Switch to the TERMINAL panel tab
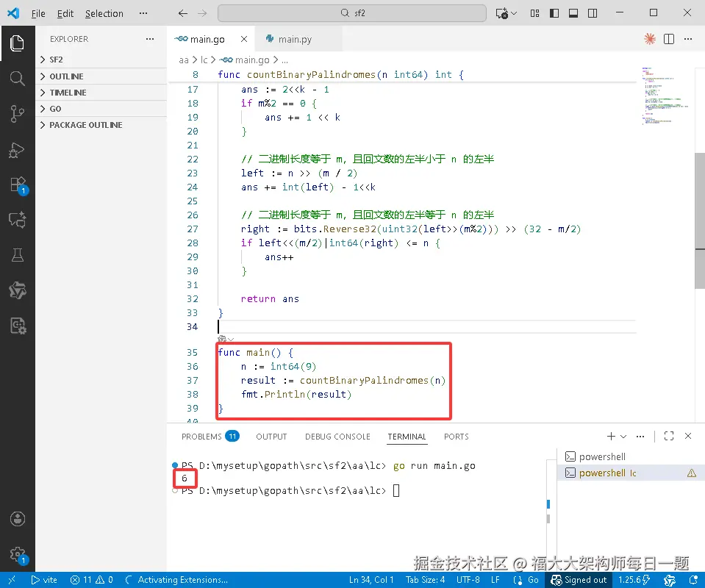 [407, 437]
